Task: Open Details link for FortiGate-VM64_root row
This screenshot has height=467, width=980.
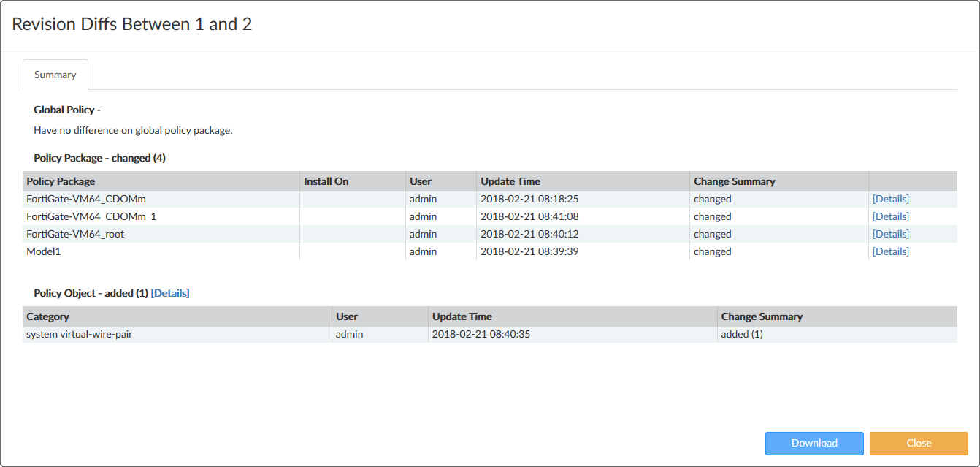Action: coord(890,234)
